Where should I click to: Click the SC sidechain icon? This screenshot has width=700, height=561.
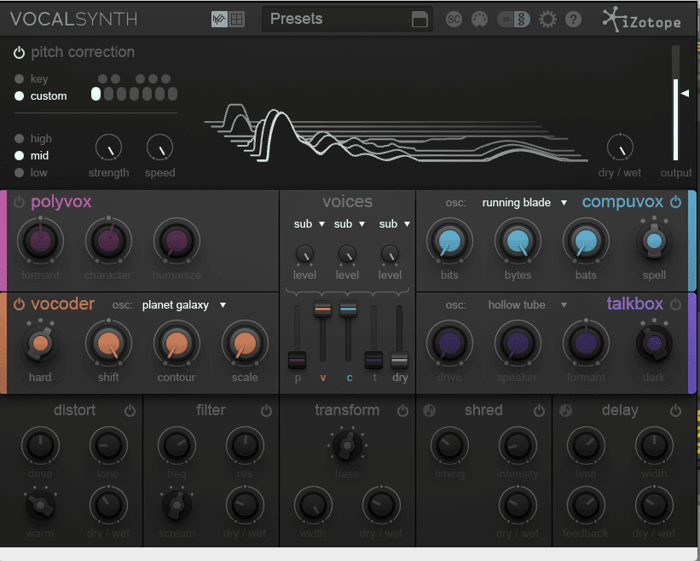point(454,19)
